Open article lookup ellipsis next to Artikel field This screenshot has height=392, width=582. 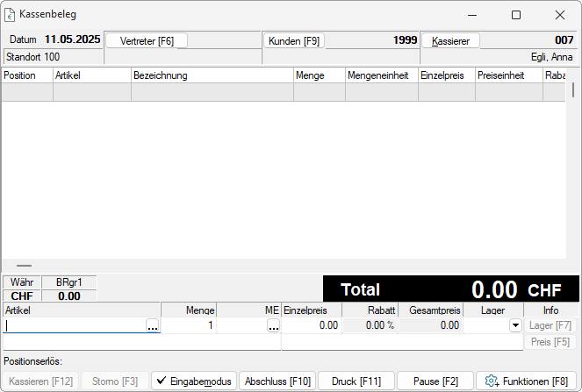pos(153,325)
